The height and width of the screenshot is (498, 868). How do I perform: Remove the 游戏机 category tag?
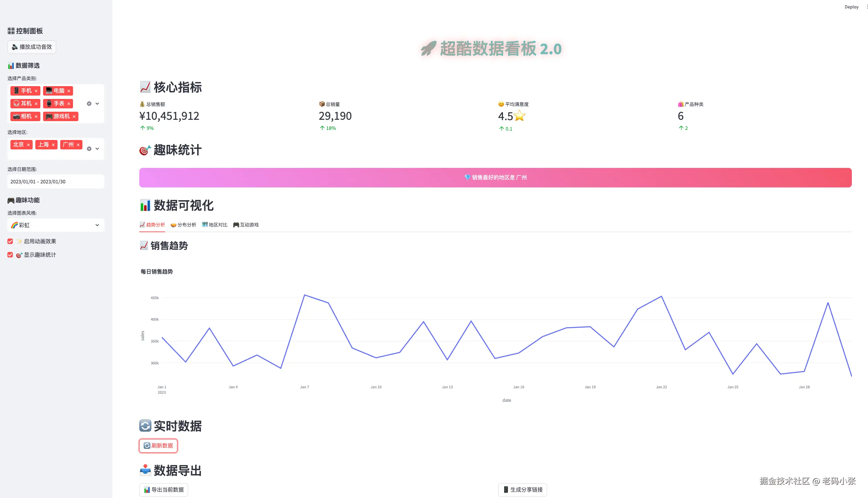[x=74, y=117]
